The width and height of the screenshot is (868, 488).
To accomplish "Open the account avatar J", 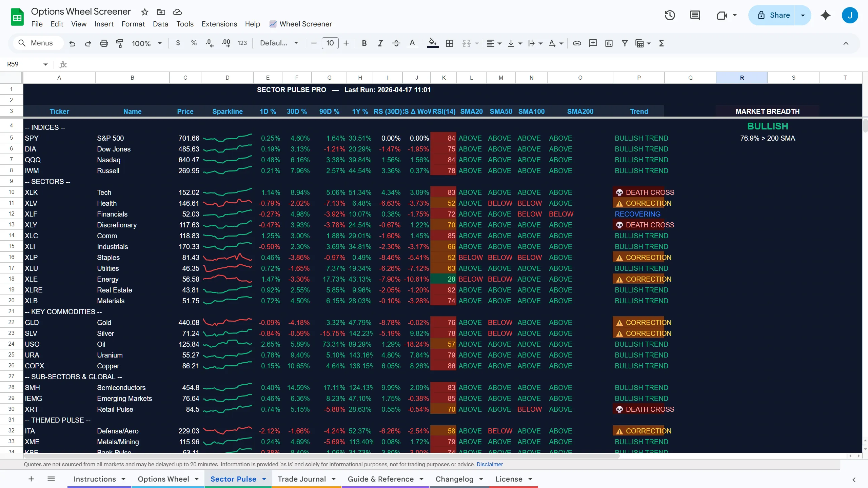I will coord(850,15).
